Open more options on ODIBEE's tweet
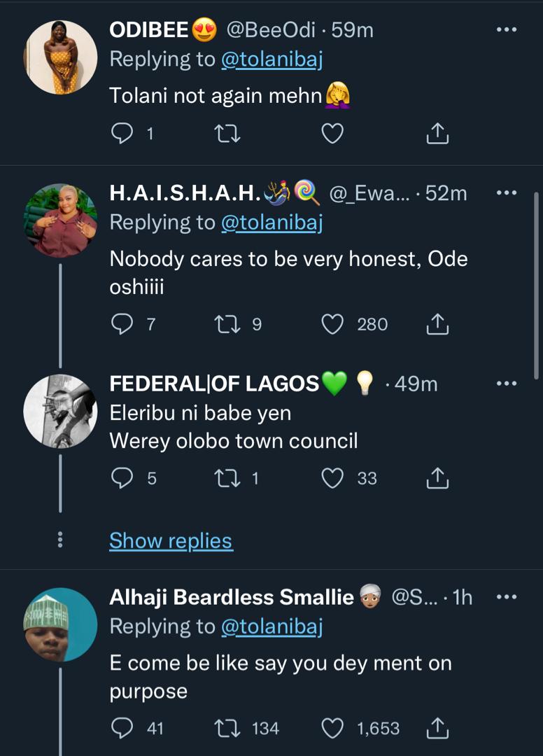Viewport: 543px width, 756px height. (x=506, y=30)
